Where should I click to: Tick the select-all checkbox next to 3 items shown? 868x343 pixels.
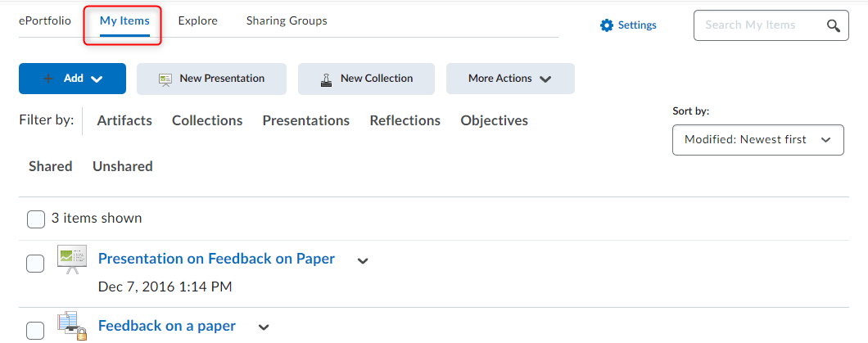click(x=36, y=219)
